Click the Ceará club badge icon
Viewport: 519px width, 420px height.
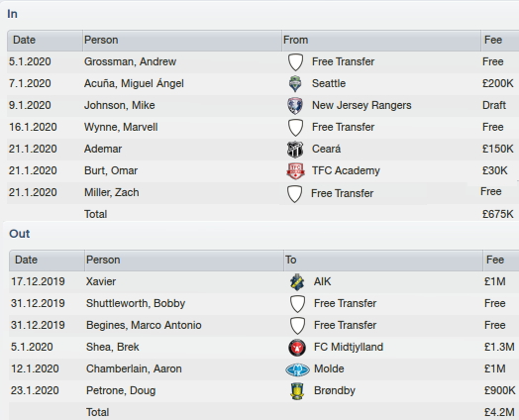295,150
